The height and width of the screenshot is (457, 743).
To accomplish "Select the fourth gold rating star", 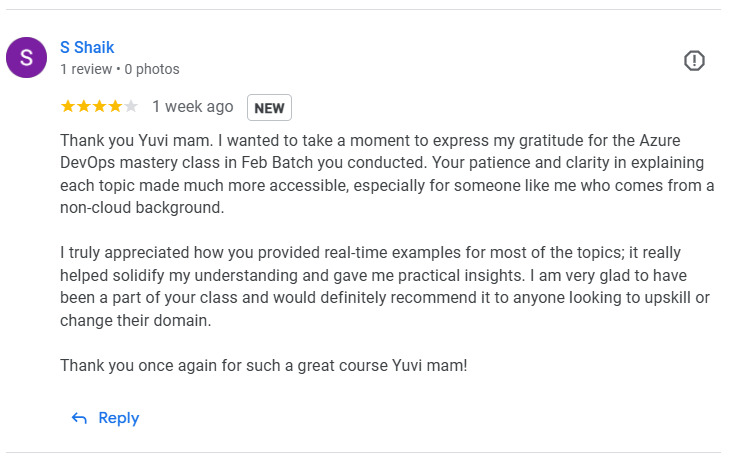I will click(115, 106).
